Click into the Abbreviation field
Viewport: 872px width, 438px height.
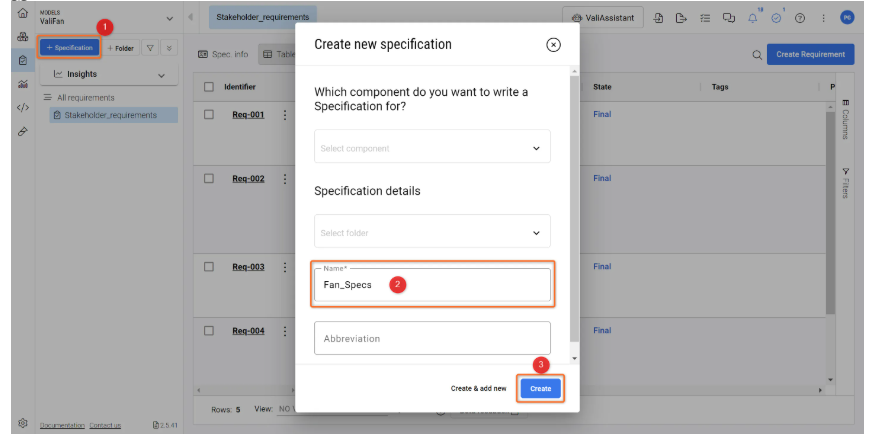[x=432, y=338]
